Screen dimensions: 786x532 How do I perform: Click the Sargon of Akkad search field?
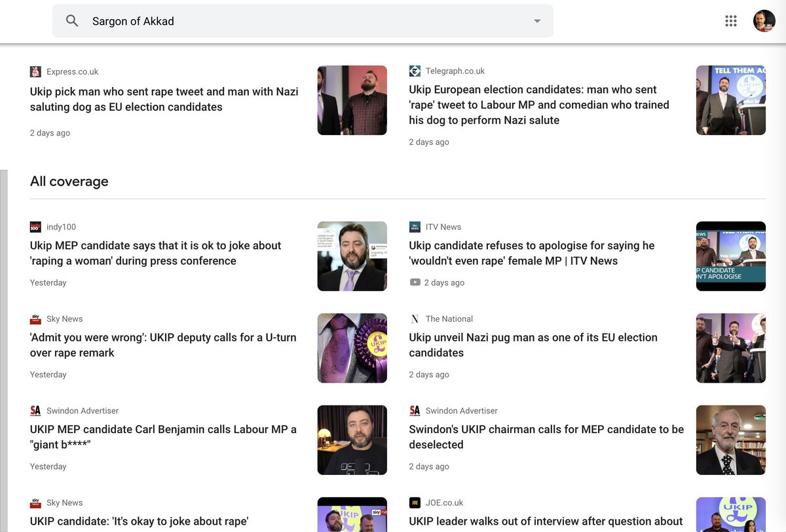pos(303,21)
